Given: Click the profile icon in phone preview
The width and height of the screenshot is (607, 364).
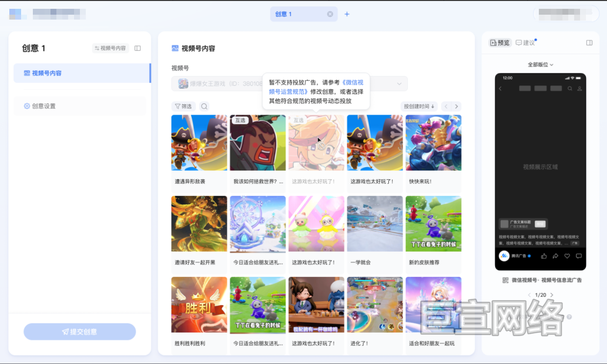Looking at the screenshot, I should click(x=580, y=89).
